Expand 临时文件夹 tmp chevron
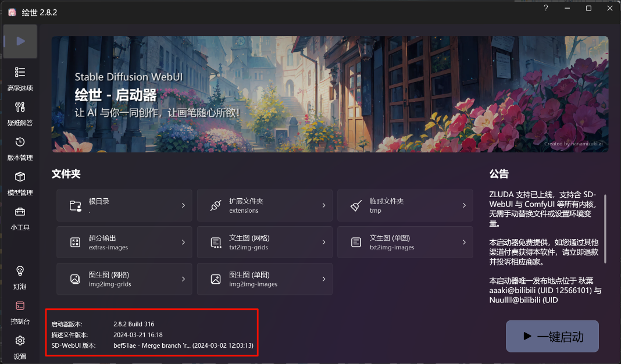 coord(464,206)
